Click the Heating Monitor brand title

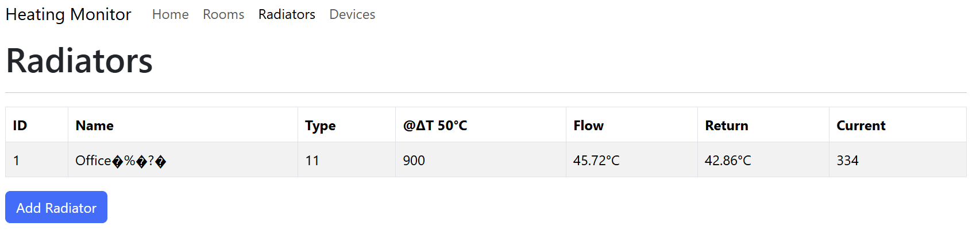coord(68,14)
